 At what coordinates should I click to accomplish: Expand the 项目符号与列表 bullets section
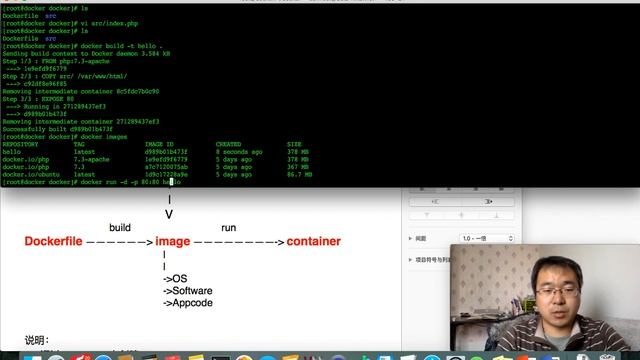click(x=410, y=260)
